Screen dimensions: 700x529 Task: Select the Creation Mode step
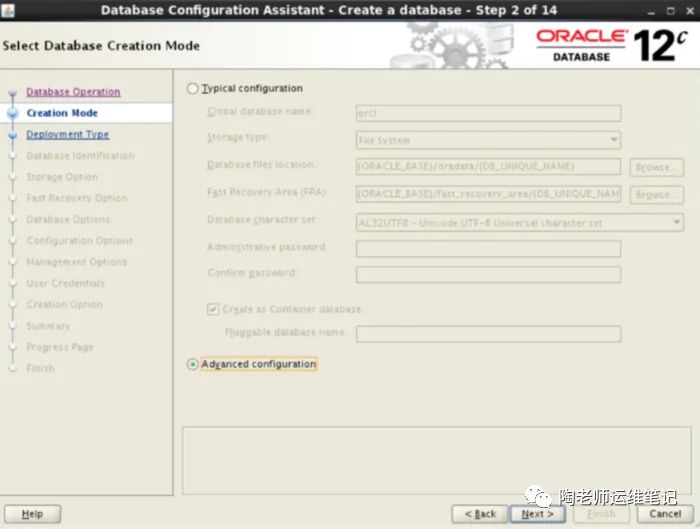click(62, 113)
